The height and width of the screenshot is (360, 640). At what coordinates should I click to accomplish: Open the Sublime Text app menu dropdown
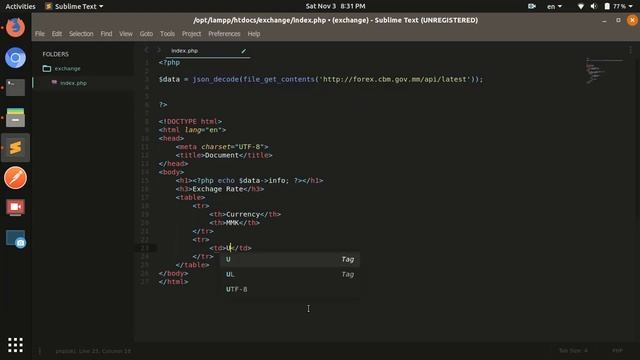tap(74, 6)
